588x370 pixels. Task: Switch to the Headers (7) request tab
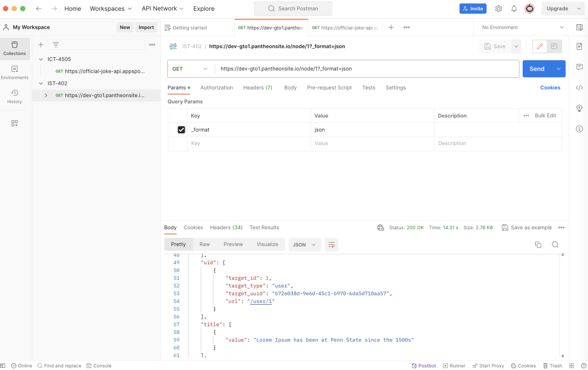[x=258, y=88]
